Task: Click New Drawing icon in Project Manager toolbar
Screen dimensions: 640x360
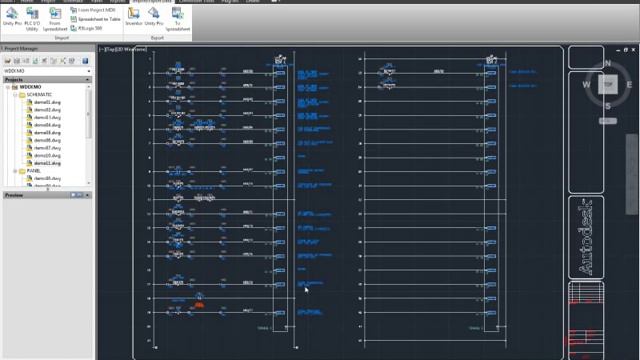Action: 26,61
